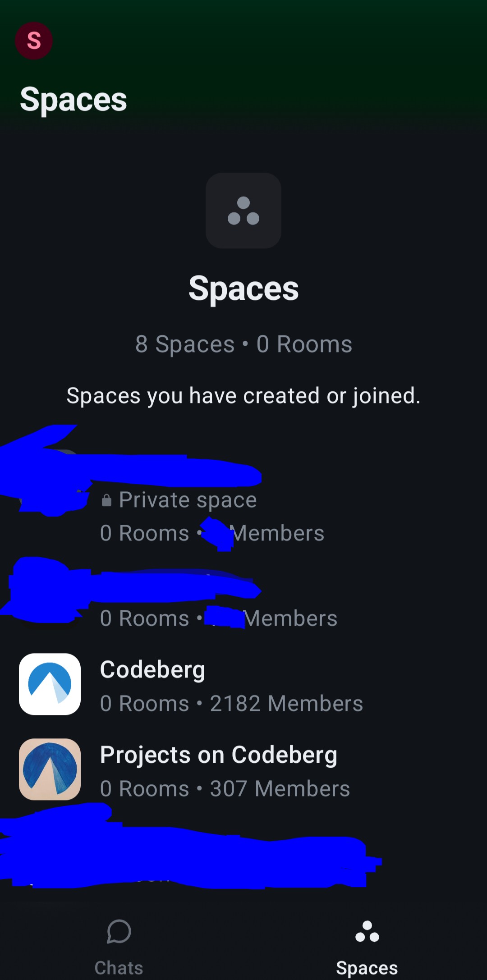Open the Codeberg space title
Viewport: 487px width, 980px height.
click(x=152, y=670)
